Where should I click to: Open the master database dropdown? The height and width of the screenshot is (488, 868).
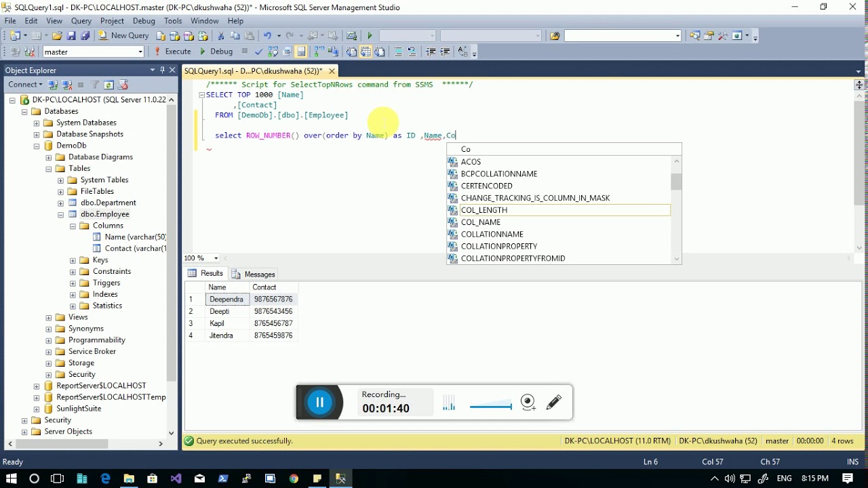(x=94, y=52)
